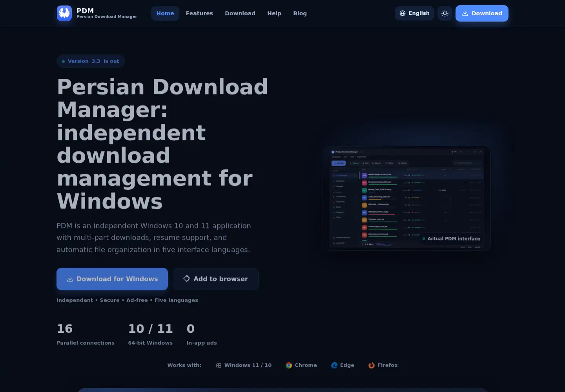565x392 pixels.
Task: Click the "Version 3.3 is out" badge
Action: point(91,61)
